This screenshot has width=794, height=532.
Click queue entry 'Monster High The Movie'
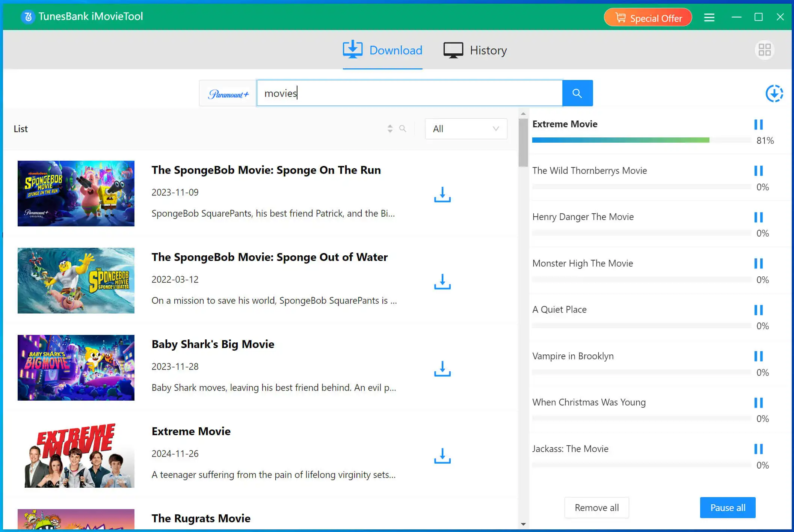pos(583,263)
